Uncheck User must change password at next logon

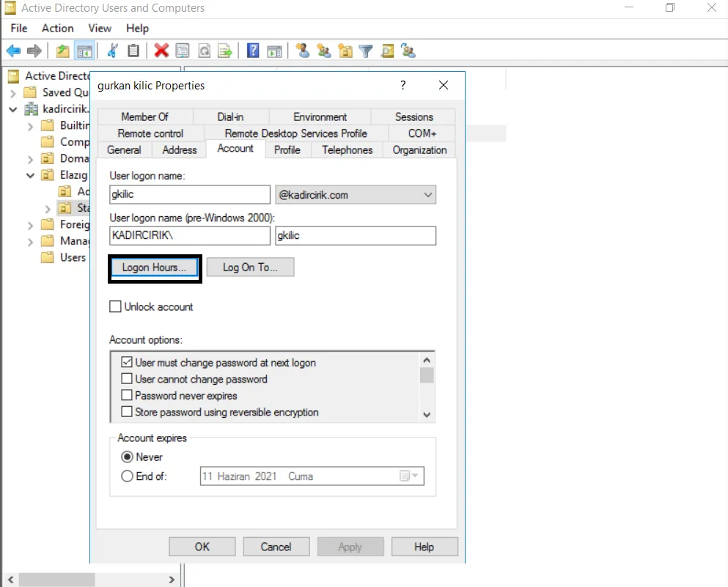point(127,362)
